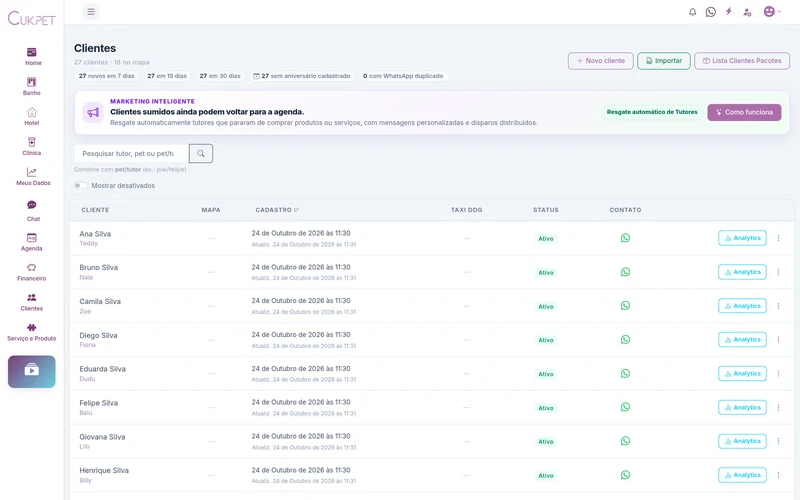Open more options for Bruno Silva row

[x=778, y=272]
